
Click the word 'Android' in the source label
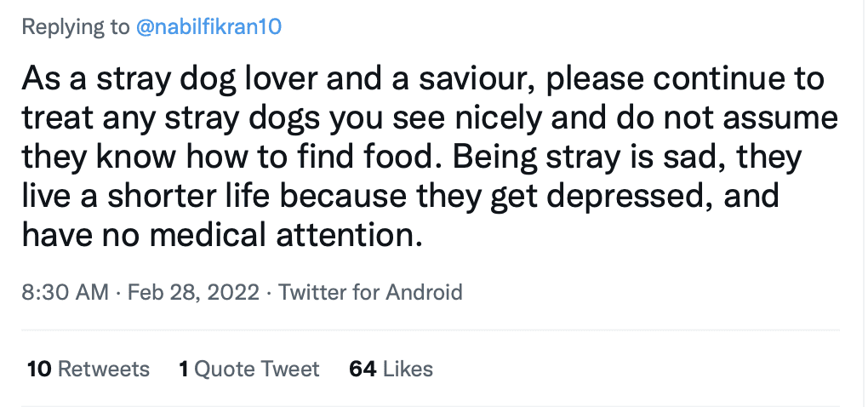pyautogui.click(x=424, y=293)
